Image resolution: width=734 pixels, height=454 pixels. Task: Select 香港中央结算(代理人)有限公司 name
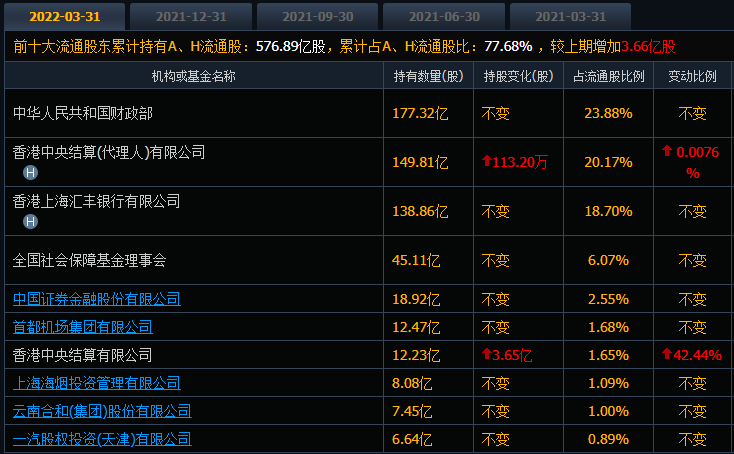click(x=109, y=152)
